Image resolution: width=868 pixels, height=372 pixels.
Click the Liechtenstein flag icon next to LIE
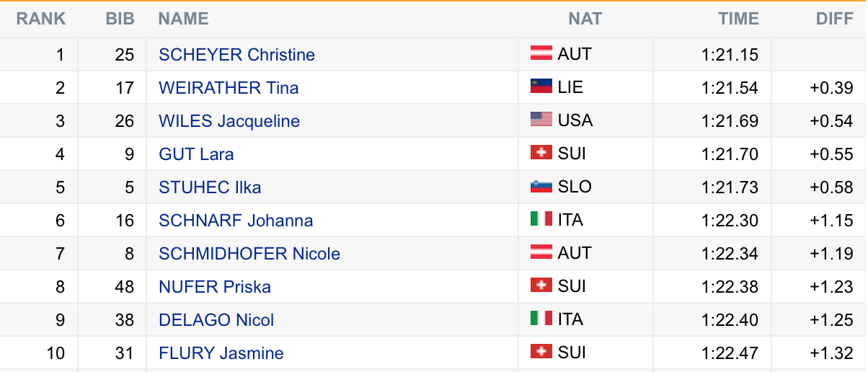[x=541, y=87]
